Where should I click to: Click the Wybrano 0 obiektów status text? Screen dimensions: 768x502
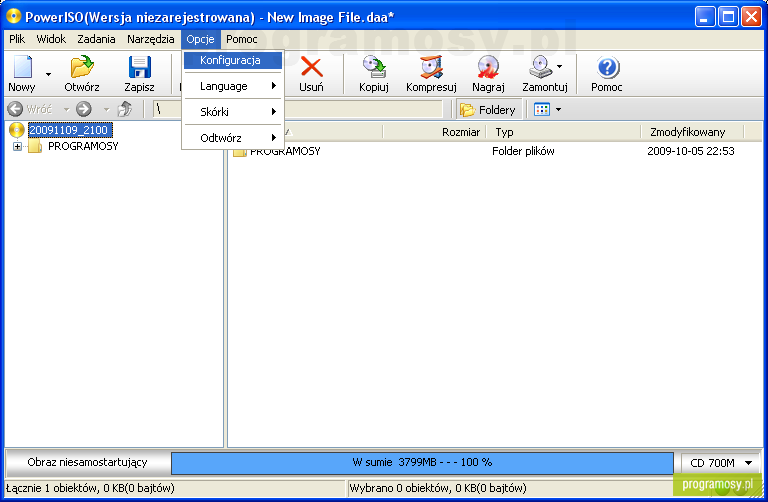pyautogui.click(x=438, y=488)
